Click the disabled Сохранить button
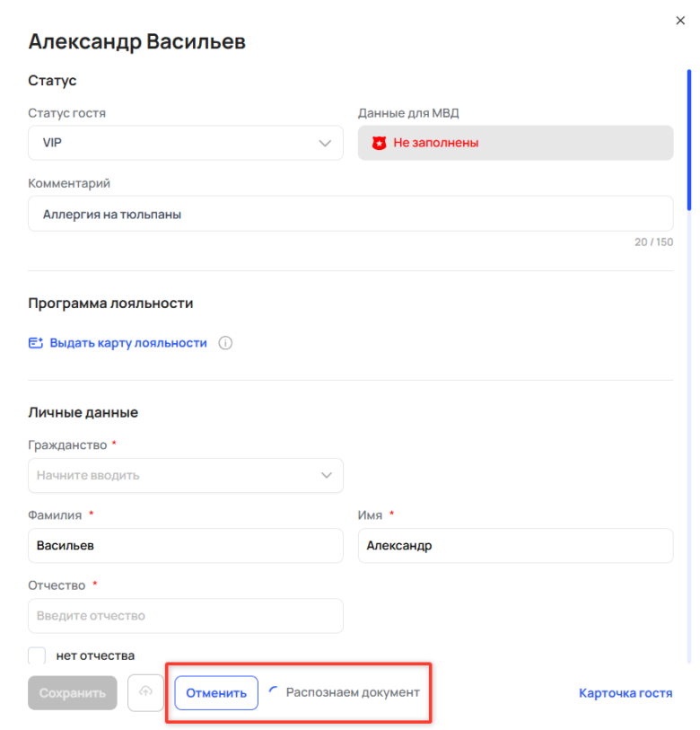 (72, 692)
